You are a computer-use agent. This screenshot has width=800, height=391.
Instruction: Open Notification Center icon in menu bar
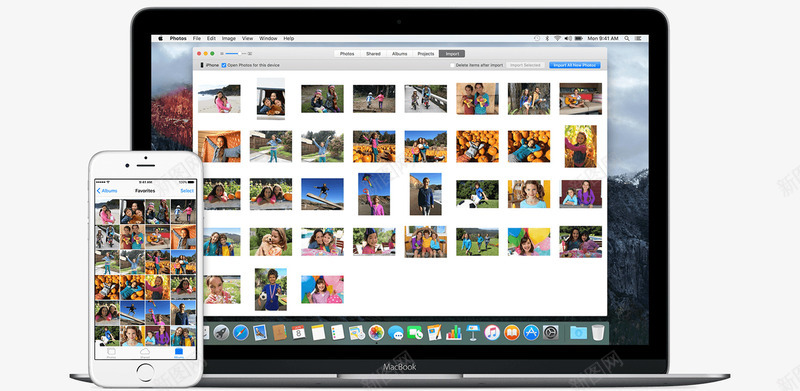pos(639,38)
